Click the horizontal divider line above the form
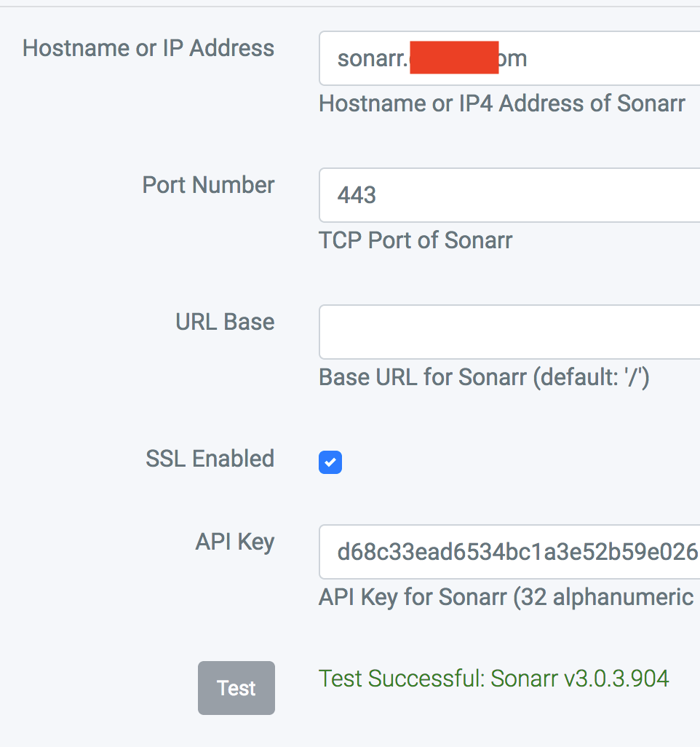 (x=350, y=7)
